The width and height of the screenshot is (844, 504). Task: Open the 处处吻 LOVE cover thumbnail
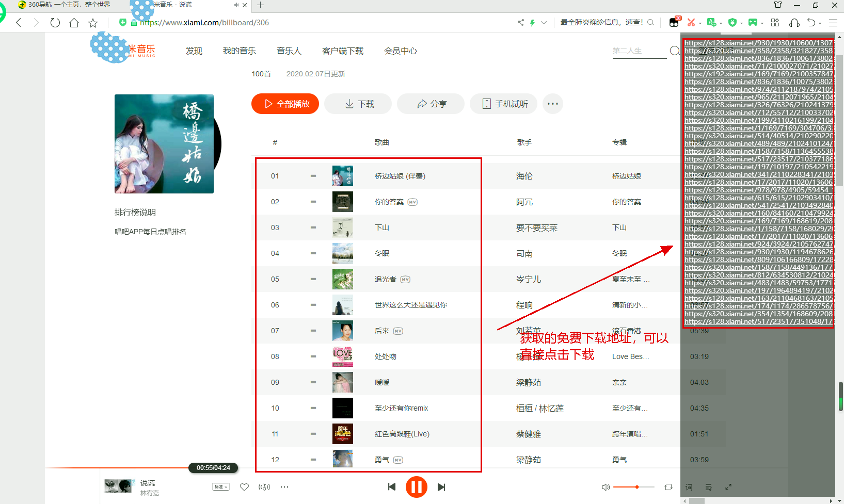click(x=343, y=356)
